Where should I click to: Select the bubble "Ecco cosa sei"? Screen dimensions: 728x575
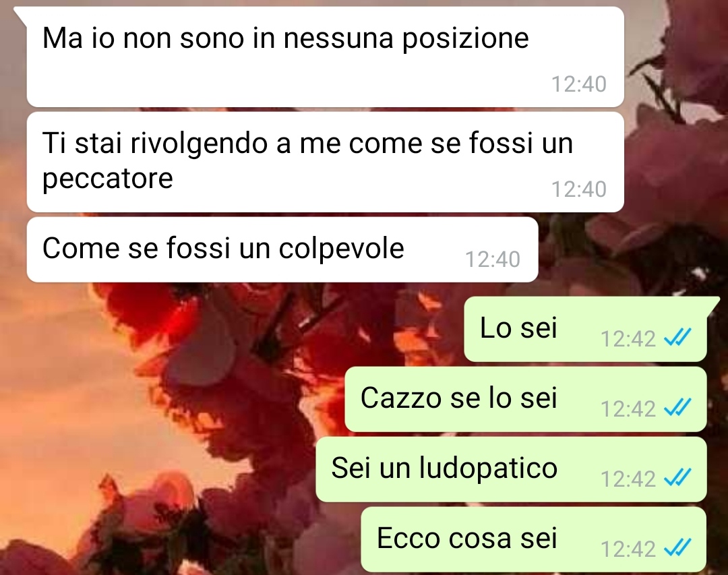[x=533, y=540]
